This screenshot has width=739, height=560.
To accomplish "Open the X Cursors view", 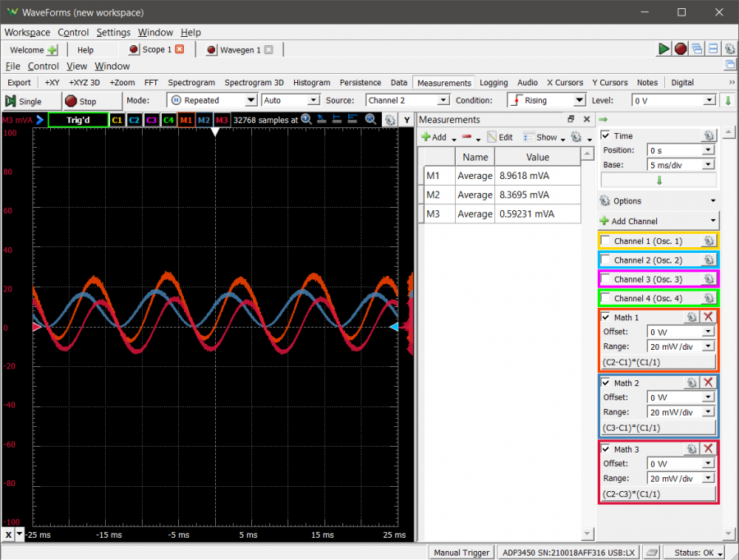I will (x=565, y=82).
